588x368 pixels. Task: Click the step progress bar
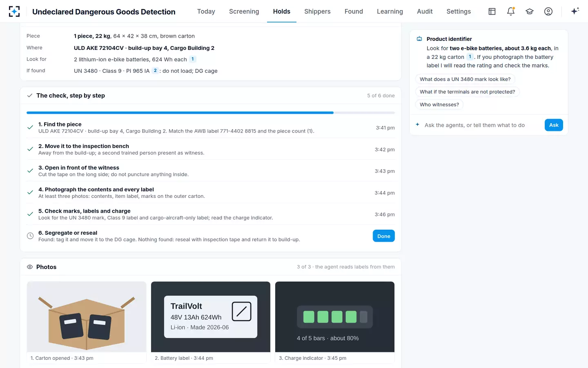[211, 112]
